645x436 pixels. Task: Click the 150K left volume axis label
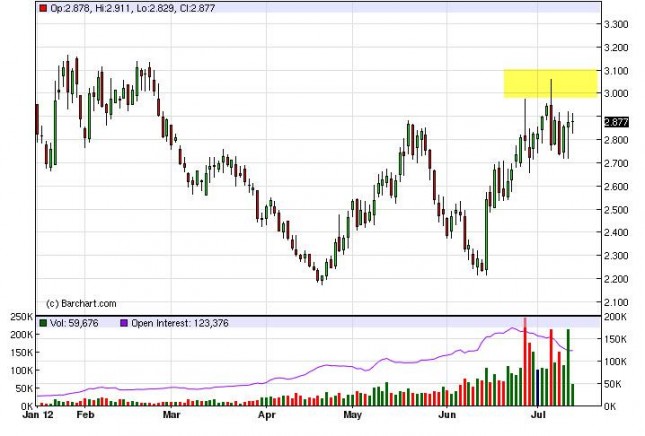tap(22, 353)
